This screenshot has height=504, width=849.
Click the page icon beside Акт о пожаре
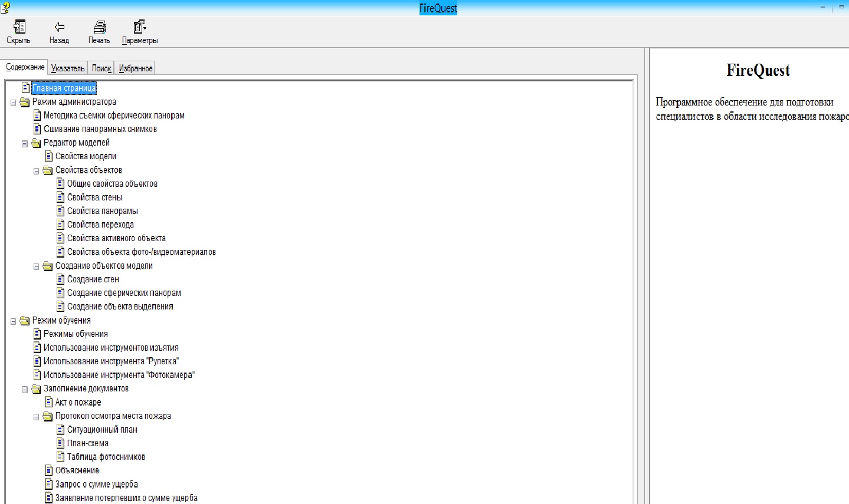pyautogui.click(x=49, y=402)
